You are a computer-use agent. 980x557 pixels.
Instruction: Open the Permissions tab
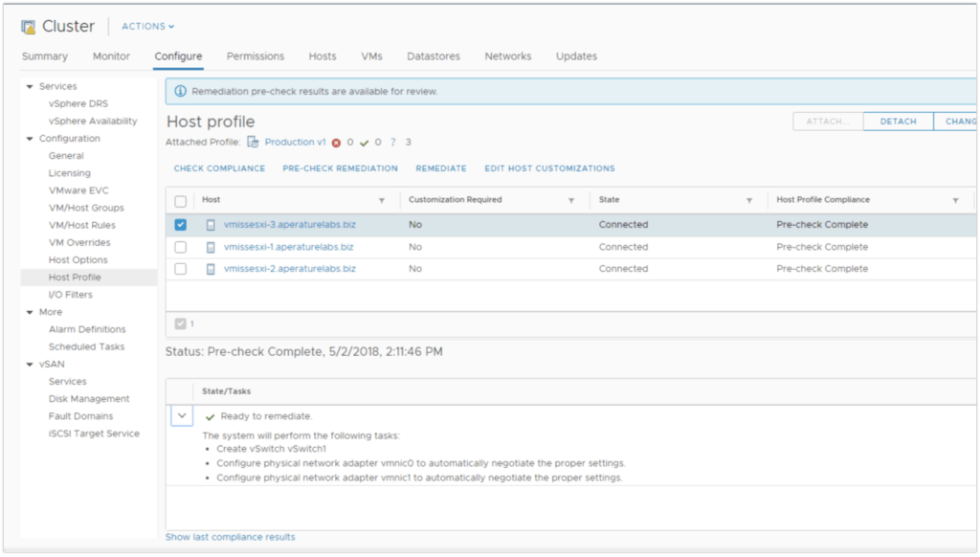[x=255, y=56]
